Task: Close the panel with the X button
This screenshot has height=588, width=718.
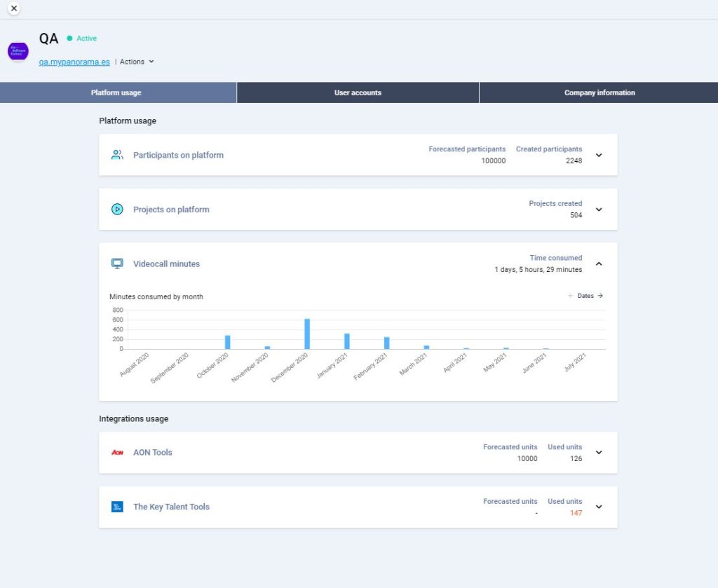Action: pos(13,8)
